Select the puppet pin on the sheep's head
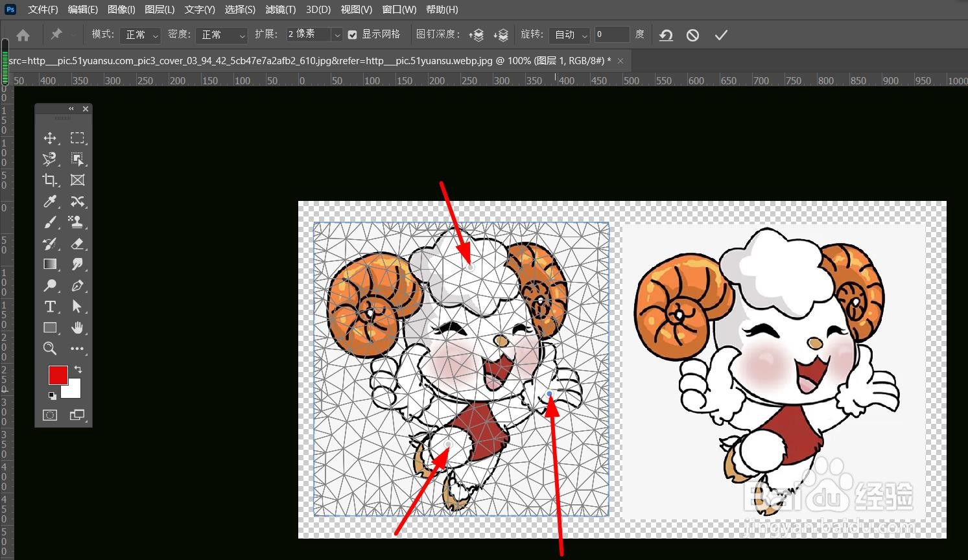 coord(471,267)
